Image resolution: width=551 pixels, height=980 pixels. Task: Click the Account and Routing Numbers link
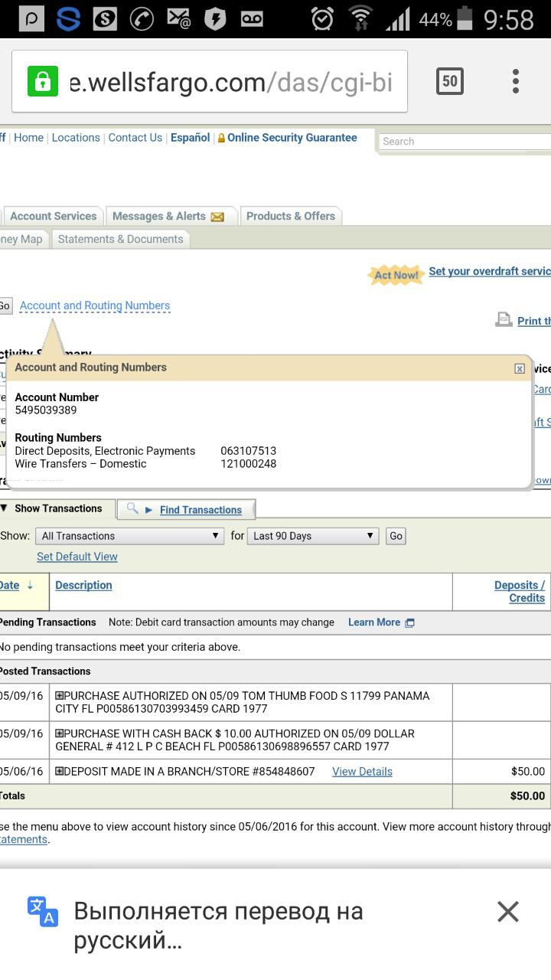point(95,305)
